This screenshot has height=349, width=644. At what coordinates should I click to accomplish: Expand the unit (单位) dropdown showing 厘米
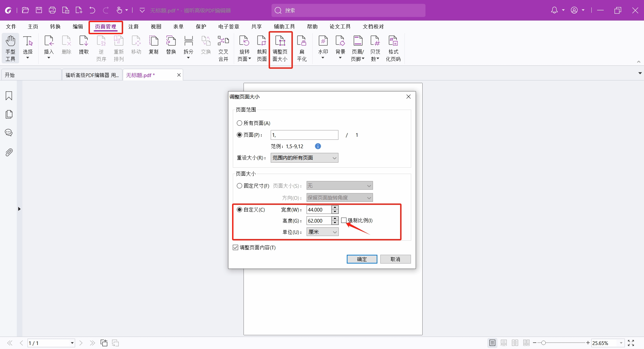322,232
